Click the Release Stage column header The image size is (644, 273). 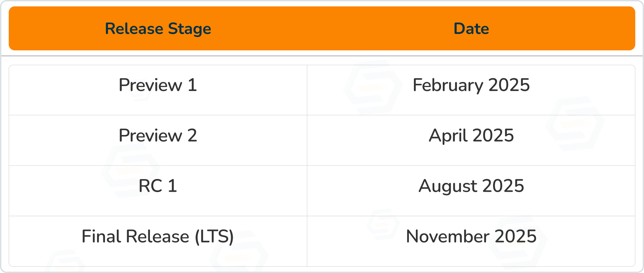pyautogui.click(x=158, y=29)
